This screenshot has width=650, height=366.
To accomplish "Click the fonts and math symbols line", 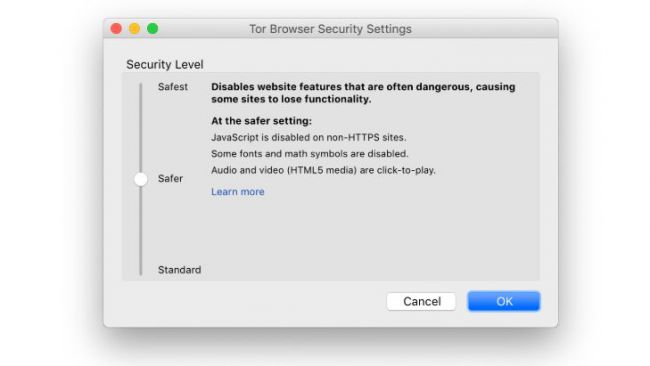I will point(310,154).
